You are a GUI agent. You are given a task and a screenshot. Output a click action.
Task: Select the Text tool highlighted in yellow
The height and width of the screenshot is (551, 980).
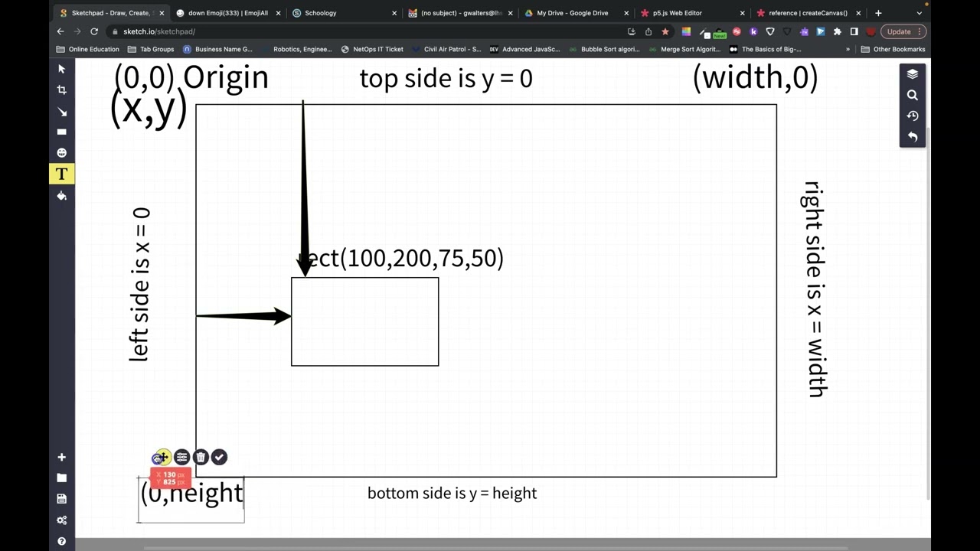point(62,174)
